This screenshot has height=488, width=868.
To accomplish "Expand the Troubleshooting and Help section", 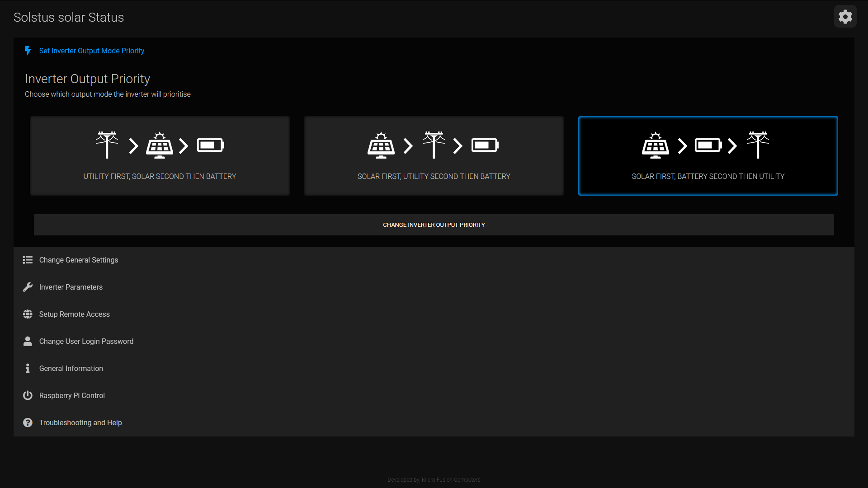I will tap(80, 422).
